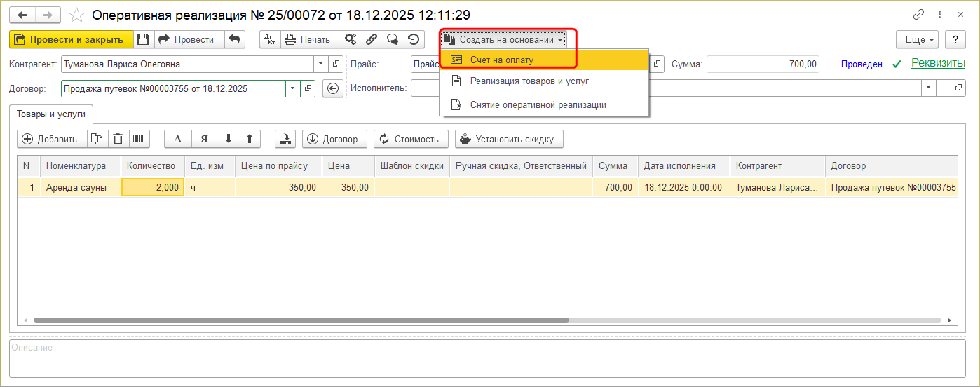Click the Аренда сауны cell
Image resolution: width=980 pixels, height=387 pixels.
pyautogui.click(x=81, y=187)
